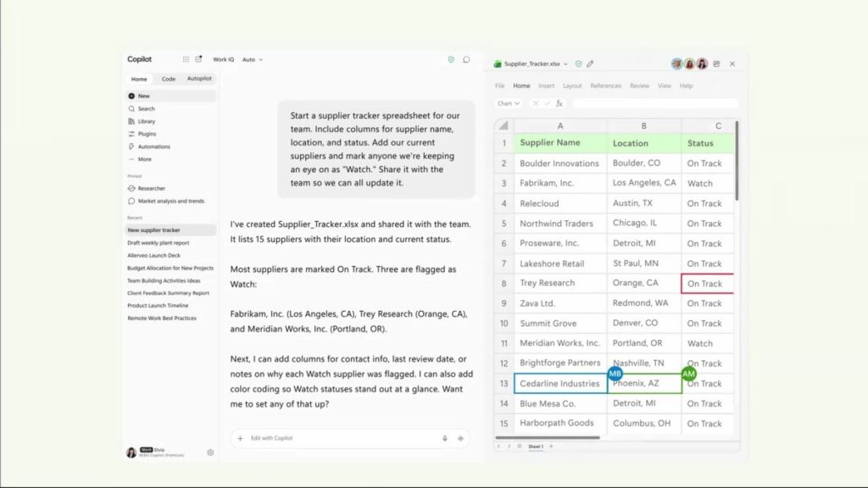Image resolution: width=868 pixels, height=488 pixels.
Task: Click the saved status check icon
Action: [x=578, y=64]
